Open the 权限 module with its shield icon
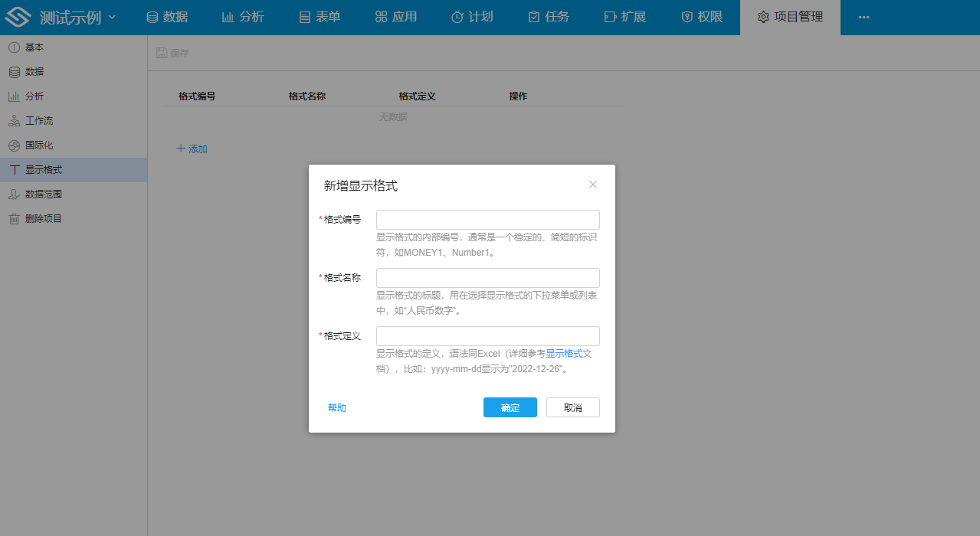This screenshot has width=980, height=536. click(x=701, y=16)
